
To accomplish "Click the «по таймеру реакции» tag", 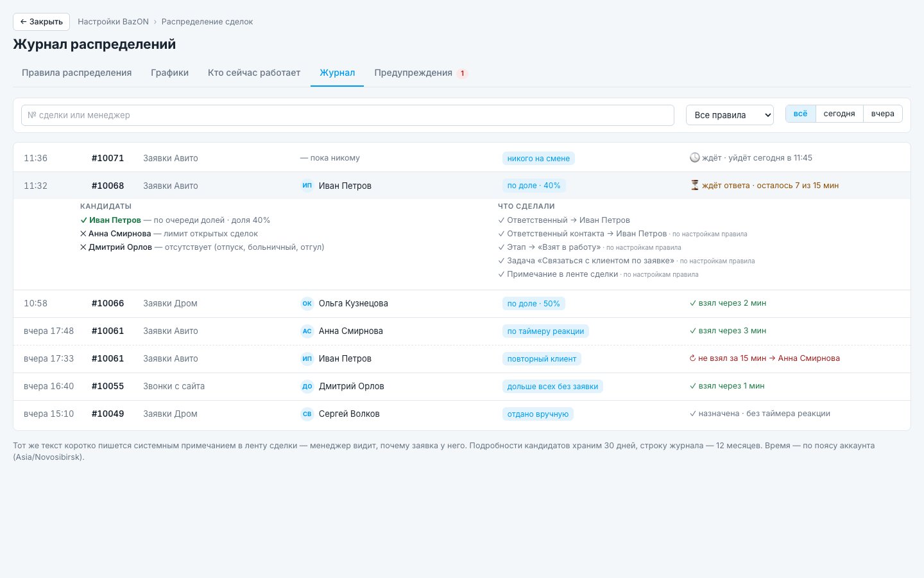I will [x=545, y=331].
